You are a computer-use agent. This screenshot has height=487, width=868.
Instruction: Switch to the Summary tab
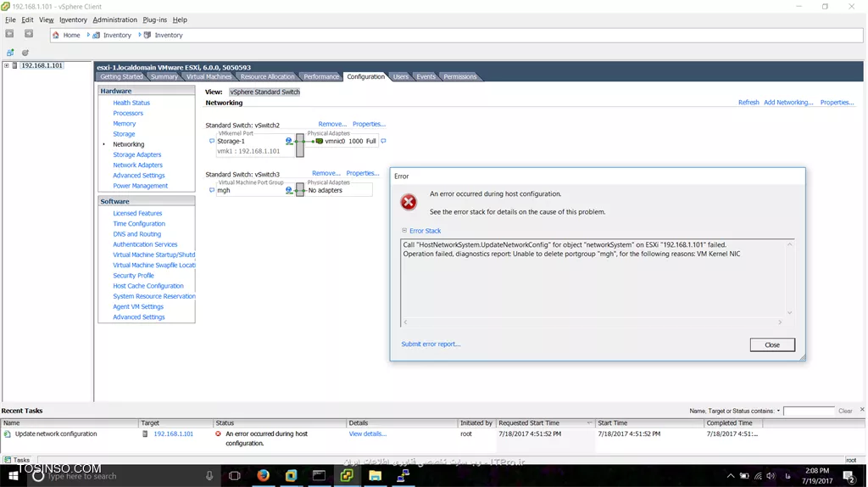coord(164,76)
